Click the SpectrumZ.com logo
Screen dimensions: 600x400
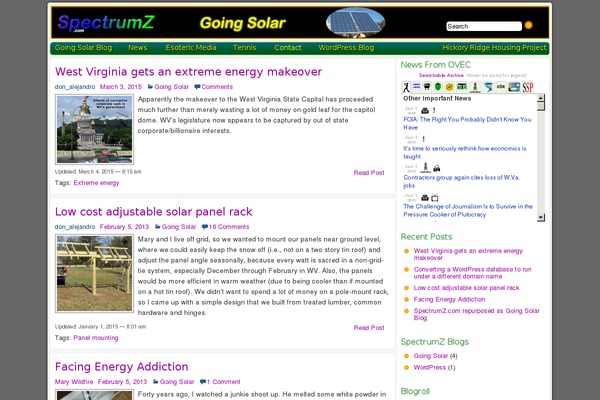(x=106, y=23)
